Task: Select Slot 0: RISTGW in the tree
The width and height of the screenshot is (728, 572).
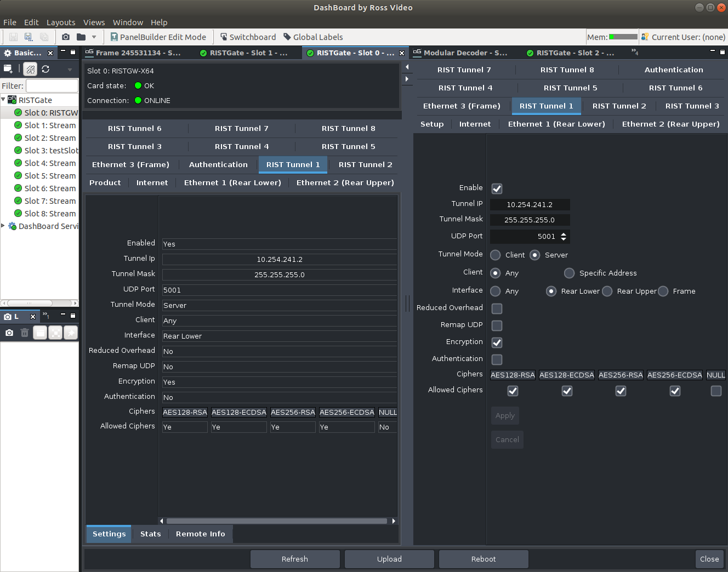Action: point(46,112)
